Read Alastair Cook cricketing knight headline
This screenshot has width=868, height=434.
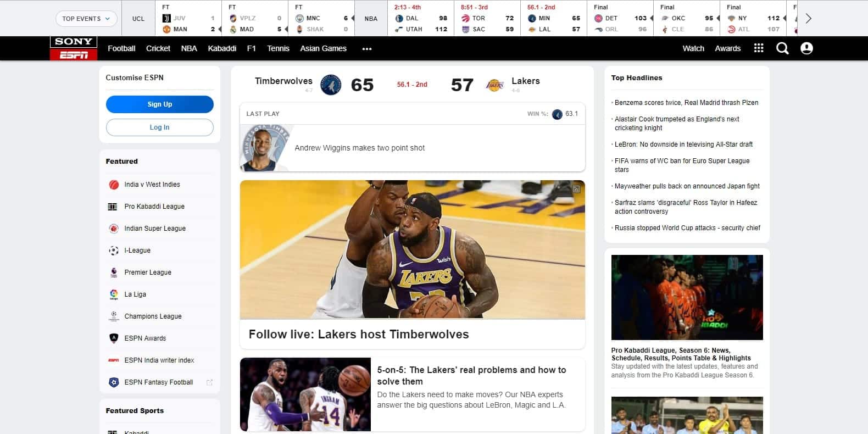click(677, 124)
